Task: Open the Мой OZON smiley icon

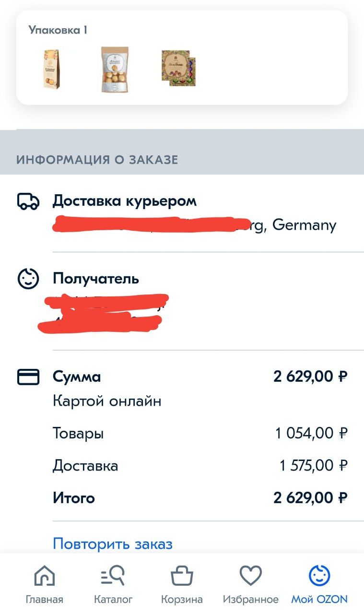Action: [x=319, y=576]
